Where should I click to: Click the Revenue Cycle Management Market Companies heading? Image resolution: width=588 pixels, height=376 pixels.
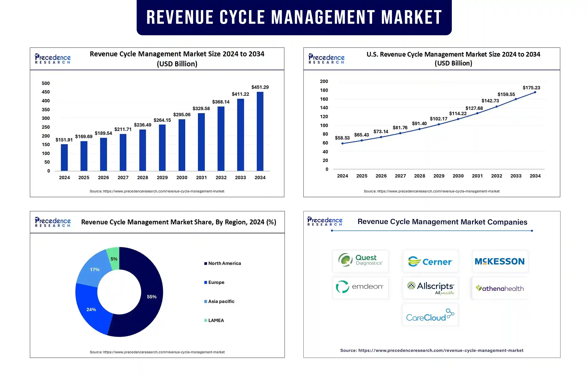(x=442, y=222)
